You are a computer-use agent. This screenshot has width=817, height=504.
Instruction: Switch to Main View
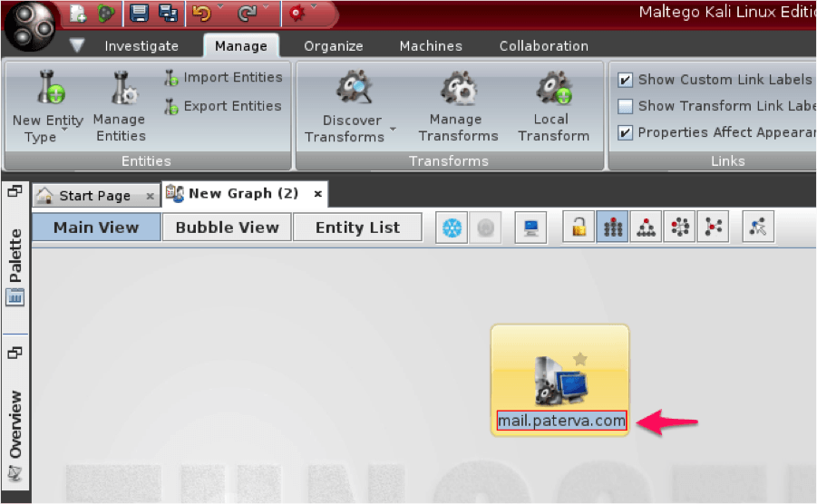96,228
